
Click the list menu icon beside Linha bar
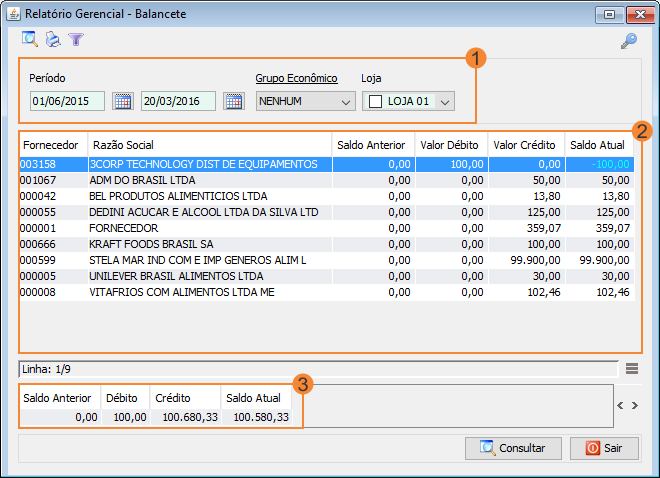coord(632,369)
